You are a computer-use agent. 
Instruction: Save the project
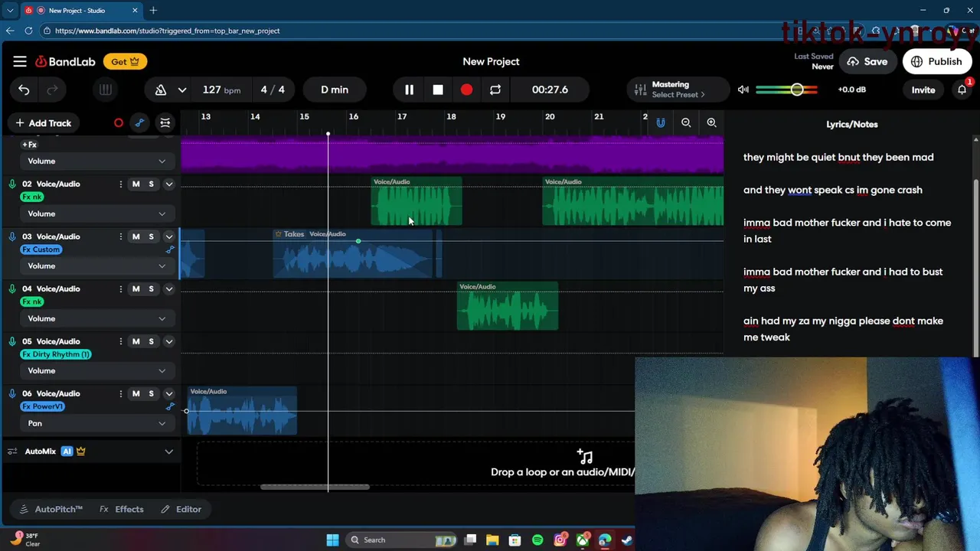[x=867, y=61]
